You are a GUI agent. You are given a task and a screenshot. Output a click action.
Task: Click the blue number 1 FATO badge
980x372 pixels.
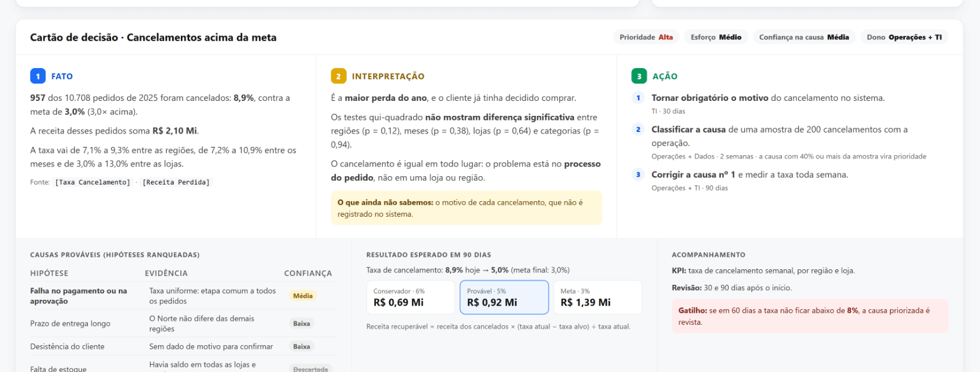pyautogui.click(x=38, y=76)
